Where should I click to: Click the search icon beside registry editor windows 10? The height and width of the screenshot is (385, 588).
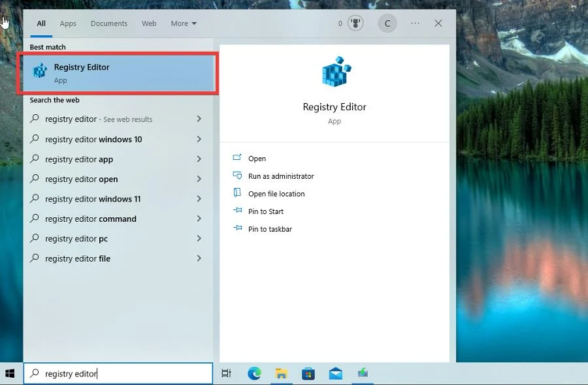coord(35,139)
